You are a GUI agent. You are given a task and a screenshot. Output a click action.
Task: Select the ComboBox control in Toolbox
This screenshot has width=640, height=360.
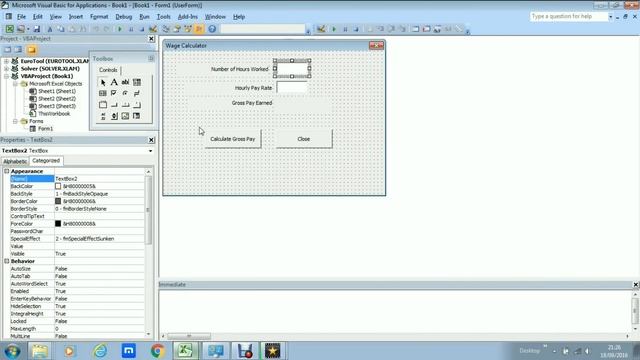tap(137, 82)
